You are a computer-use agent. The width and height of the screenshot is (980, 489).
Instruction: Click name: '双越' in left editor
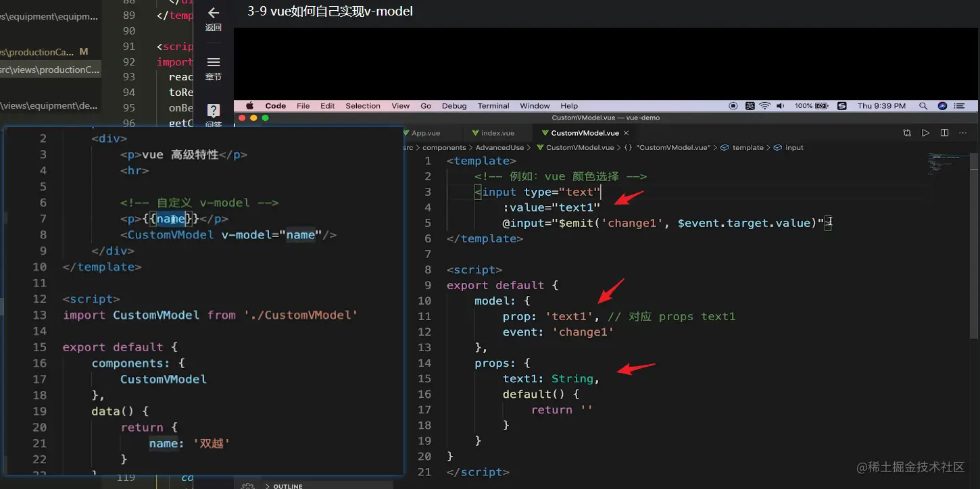tap(190, 443)
